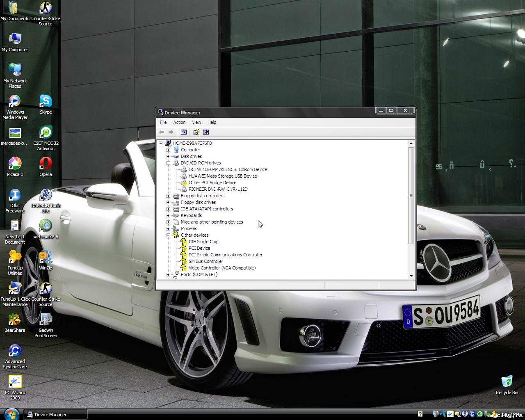The image size is (525, 420).
Task: Select My Network Places desktop icon
Action: (15, 76)
